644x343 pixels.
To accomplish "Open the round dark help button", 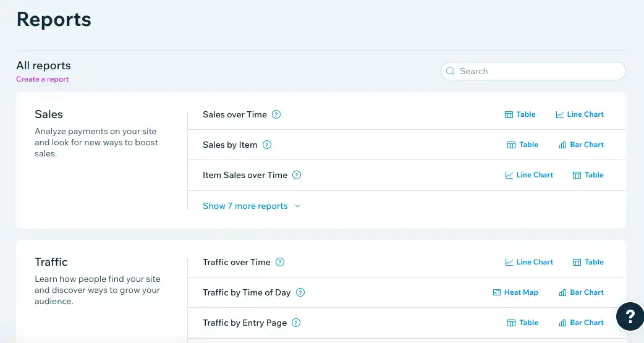I will coord(630,316).
